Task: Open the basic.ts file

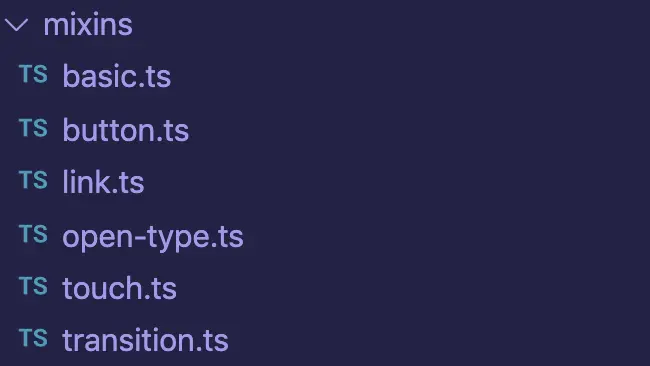Action: click(116, 76)
